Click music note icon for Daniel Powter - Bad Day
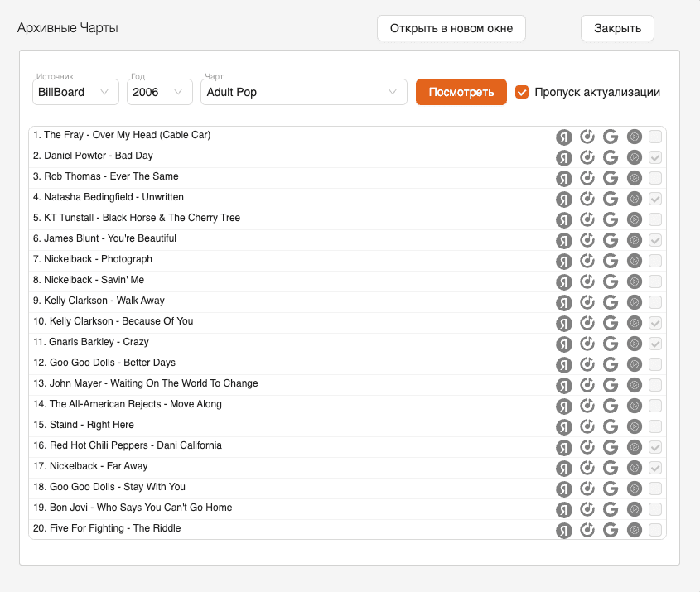Screen dimensions: 700x592 [x=587, y=157]
